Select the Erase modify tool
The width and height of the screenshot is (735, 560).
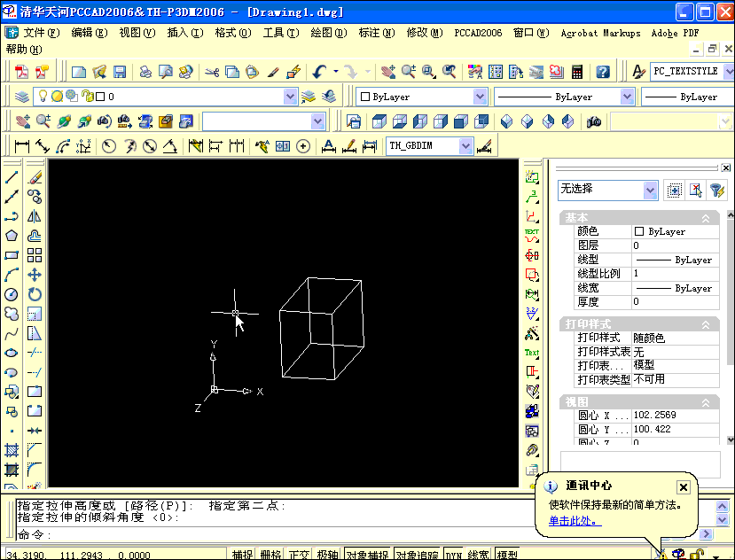[x=35, y=177]
